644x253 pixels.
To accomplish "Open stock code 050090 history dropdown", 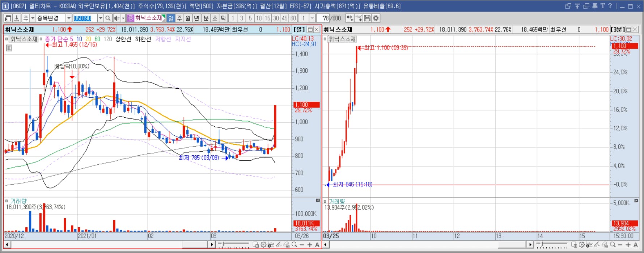I will tap(101, 18).
